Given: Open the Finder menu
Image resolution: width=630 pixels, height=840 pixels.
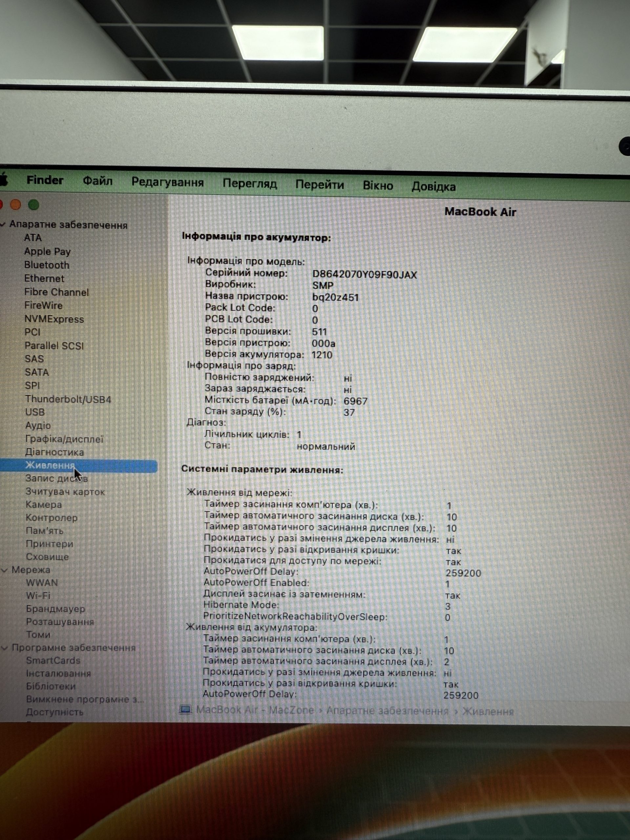Looking at the screenshot, I should click(x=45, y=180).
